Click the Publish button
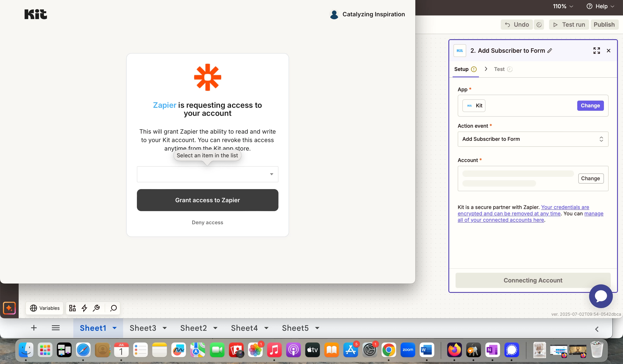The image size is (623, 364). [x=604, y=25]
